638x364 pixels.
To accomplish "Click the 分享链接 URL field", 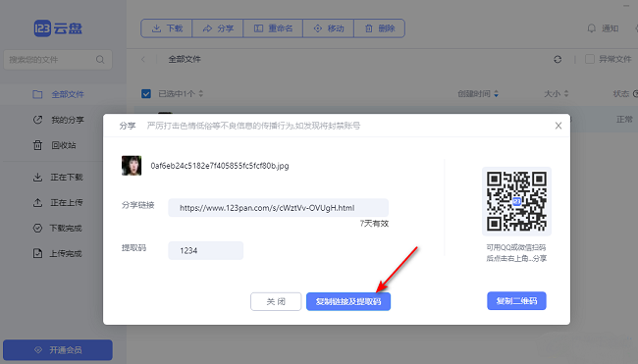I will click(x=279, y=208).
